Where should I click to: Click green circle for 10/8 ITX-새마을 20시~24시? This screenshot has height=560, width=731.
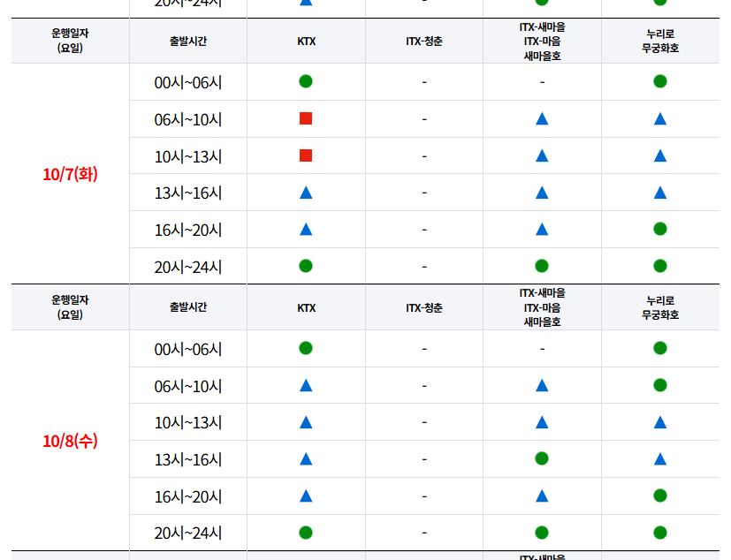coord(542,533)
